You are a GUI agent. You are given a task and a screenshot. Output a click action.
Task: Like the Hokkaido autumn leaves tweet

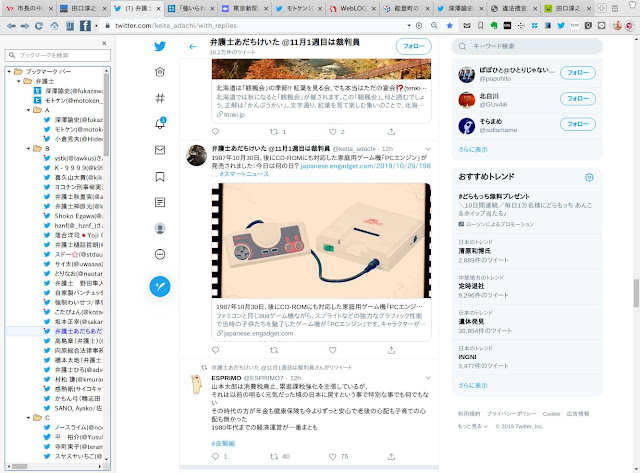point(333,132)
